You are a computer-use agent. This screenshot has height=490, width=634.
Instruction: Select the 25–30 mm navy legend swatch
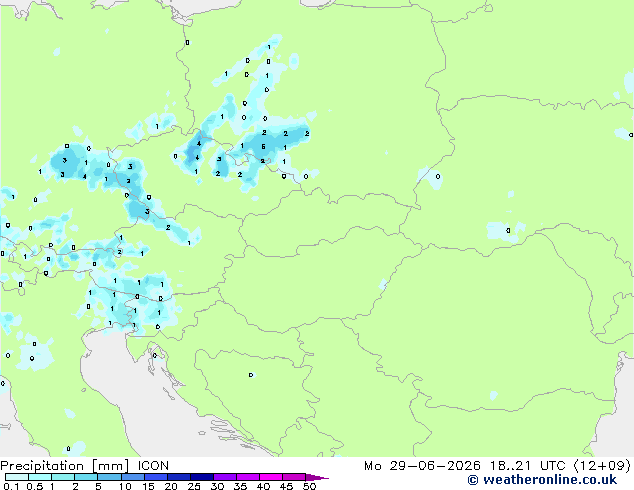click(202, 477)
